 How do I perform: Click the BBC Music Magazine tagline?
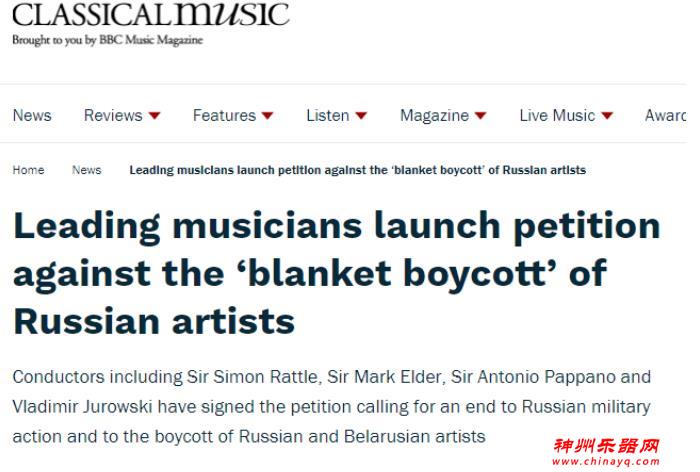[107, 40]
